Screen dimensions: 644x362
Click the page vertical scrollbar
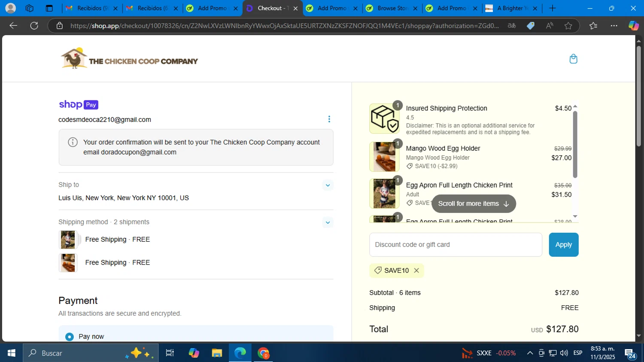click(638, 95)
